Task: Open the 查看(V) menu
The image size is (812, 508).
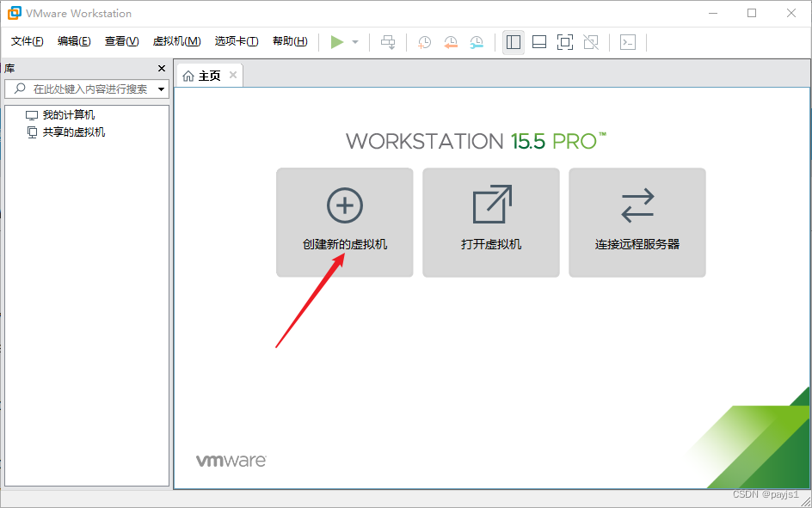Action: point(121,41)
